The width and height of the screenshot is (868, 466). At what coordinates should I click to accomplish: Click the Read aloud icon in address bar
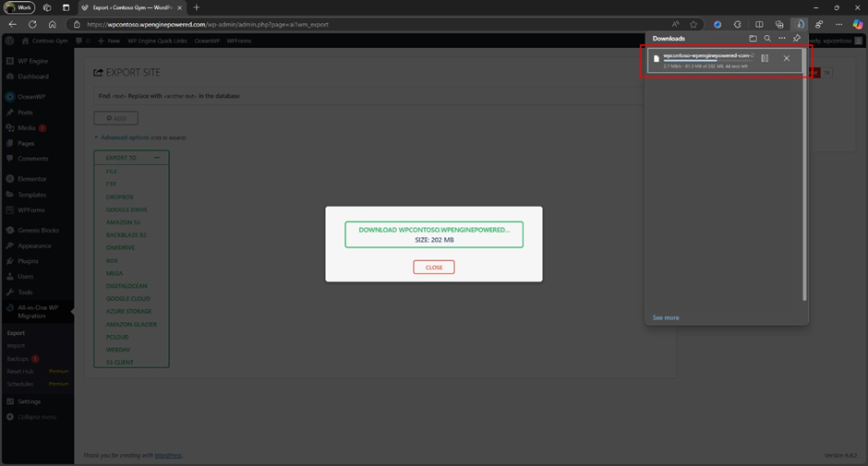point(675,24)
